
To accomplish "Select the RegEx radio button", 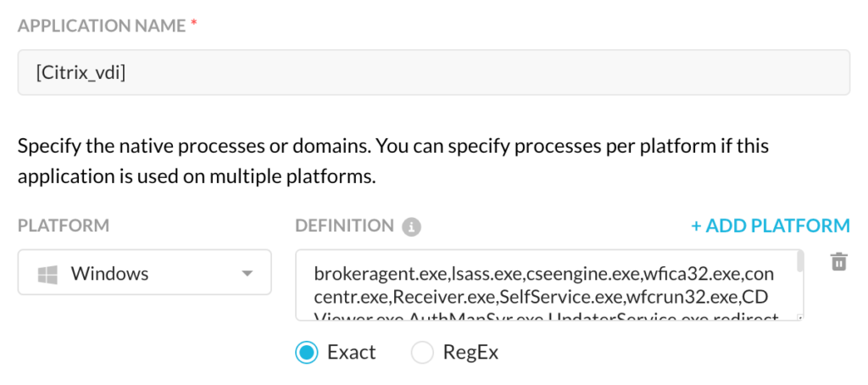I will click(422, 352).
